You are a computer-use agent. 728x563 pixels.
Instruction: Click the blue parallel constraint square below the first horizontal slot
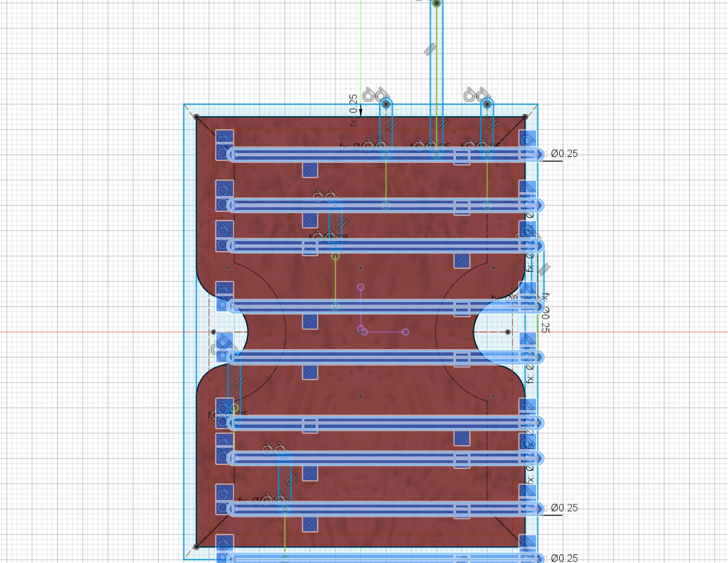pyautogui.click(x=310, y=170)
